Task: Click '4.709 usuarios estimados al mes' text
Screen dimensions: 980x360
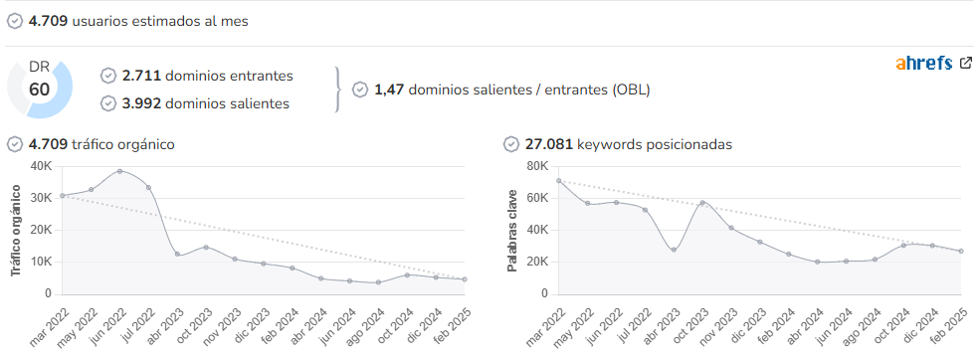Action: click(138, 21)
